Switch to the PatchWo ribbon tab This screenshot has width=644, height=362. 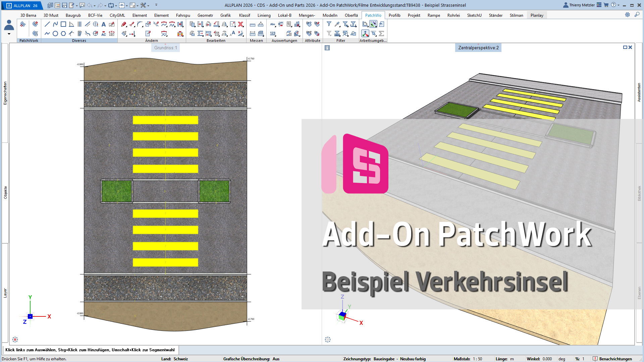tap(373, 15)
